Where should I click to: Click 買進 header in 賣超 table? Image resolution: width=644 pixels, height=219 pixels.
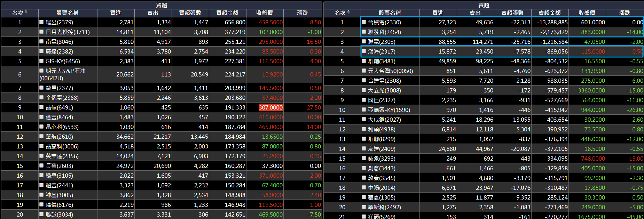point(438,13)
